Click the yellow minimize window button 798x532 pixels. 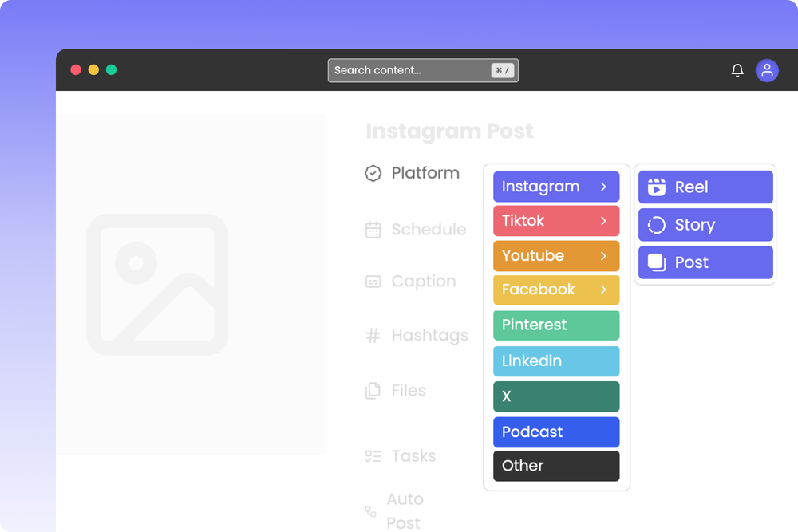[x=93, y=69]
